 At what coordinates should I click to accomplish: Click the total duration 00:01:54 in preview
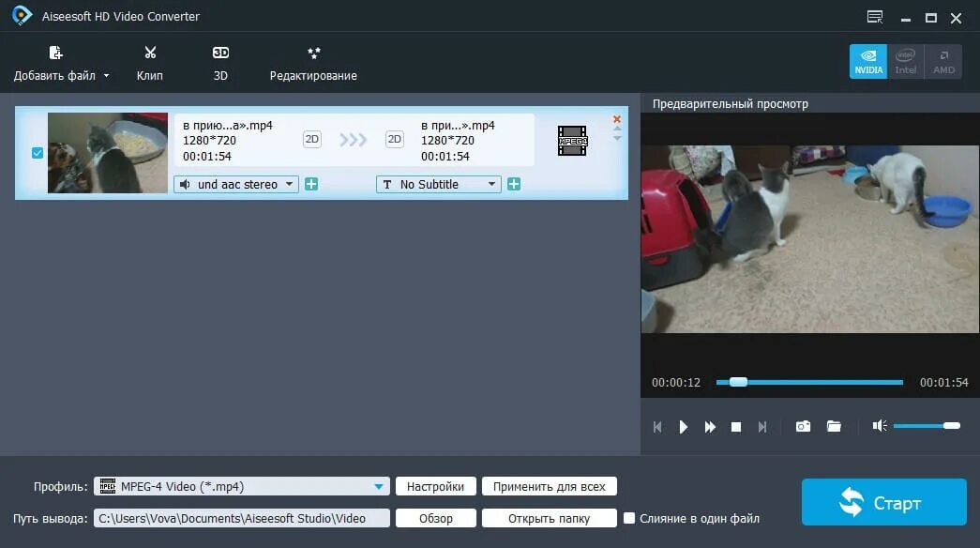pos(943,382)
